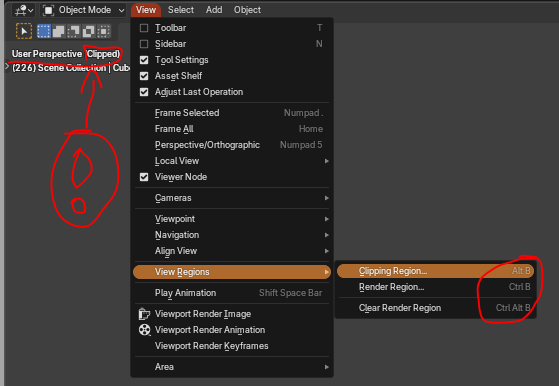Screen dimensions: 559x386
Task: Choose Viewport Render Keyframes
Action: click(x=232, y=346)
